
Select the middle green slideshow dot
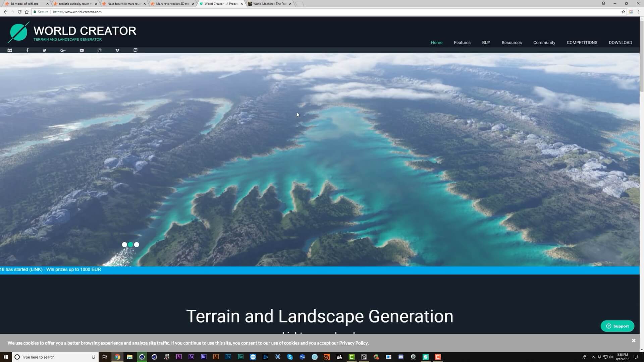[x=130, y=245]
